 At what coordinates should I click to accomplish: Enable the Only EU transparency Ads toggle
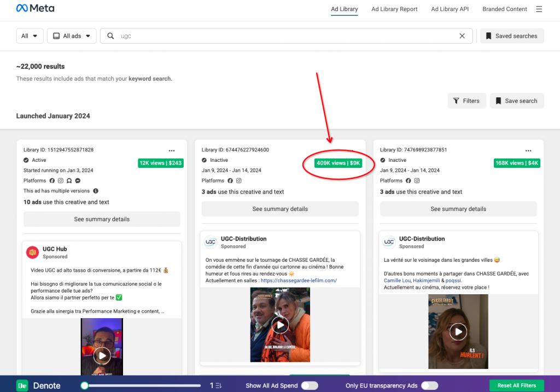click(x=430, y=385)
